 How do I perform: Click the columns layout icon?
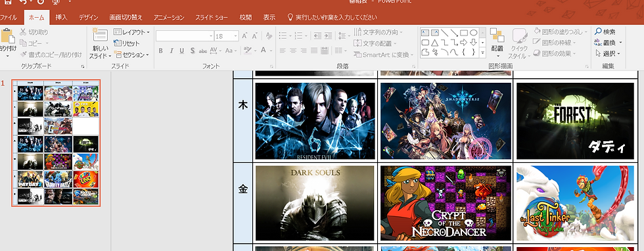(x=339, y=51)
